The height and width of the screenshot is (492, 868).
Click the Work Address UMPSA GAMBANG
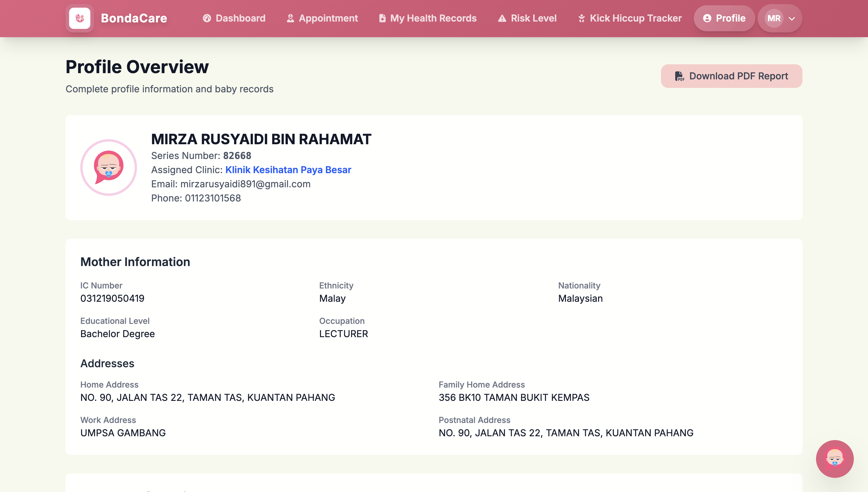click(x=123, y=433)
